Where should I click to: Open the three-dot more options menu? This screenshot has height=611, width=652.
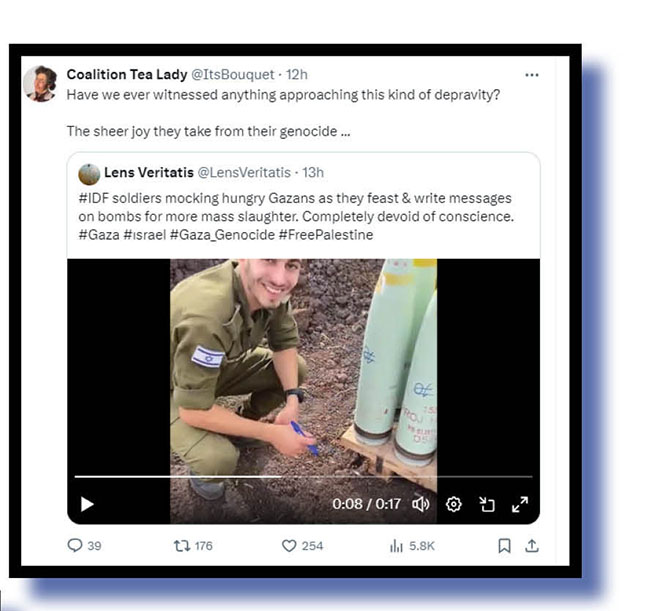click(532, 75)
